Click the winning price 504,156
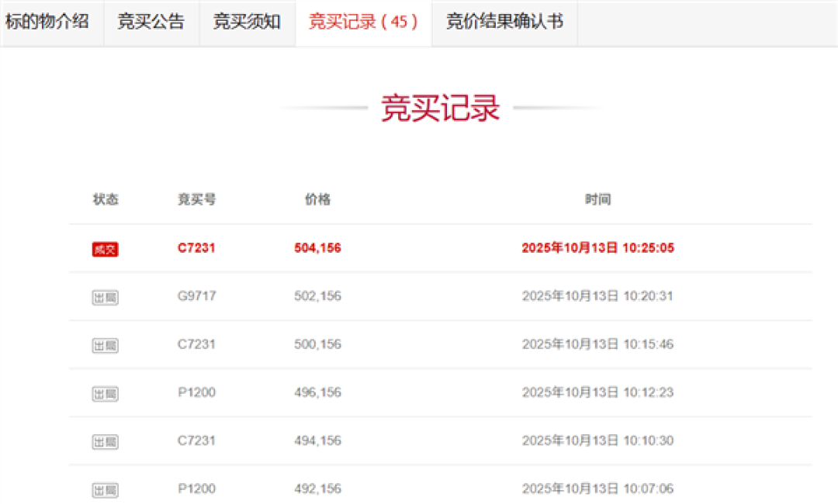 tap(317, 248)
